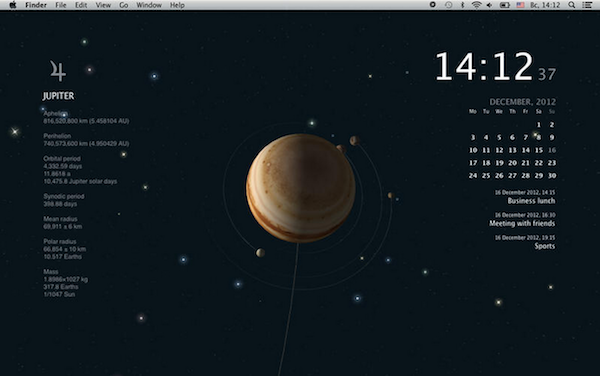This screenshot has height=376, width=600.
Task: Open the Window menu
Action: click(149, 5)
